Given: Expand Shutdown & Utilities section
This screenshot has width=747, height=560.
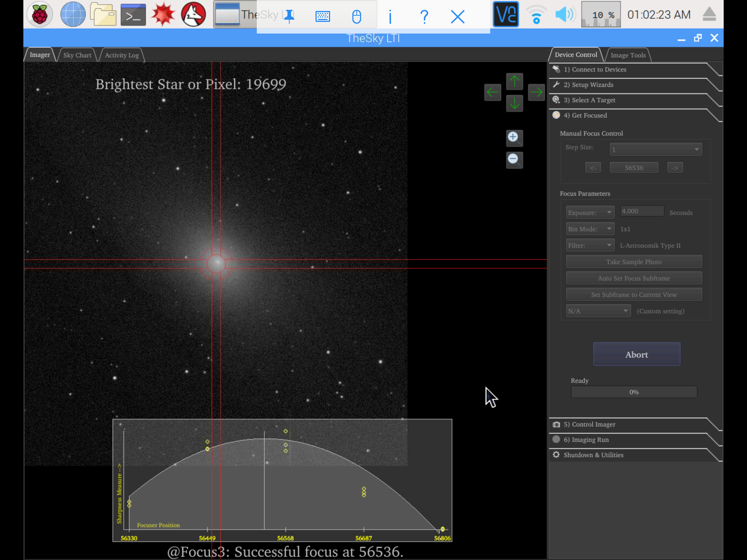Looking at the screenshot, I should [x=635, y=455].
